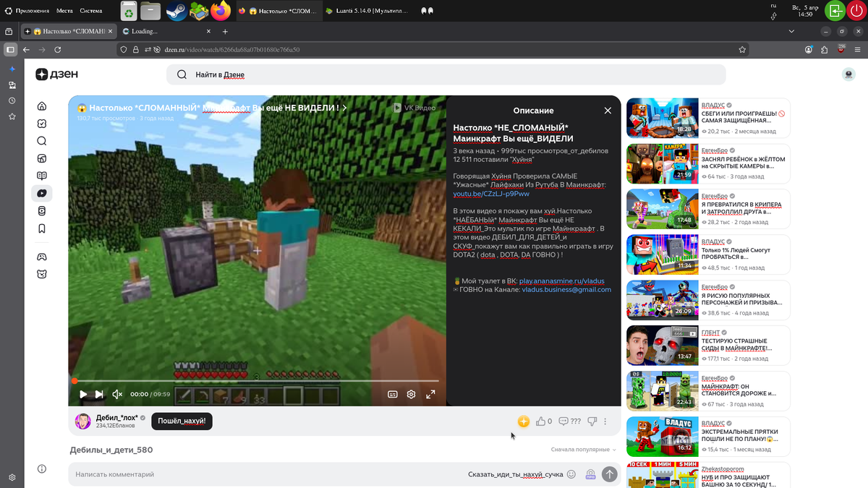Image resolution: width=868 pixels, height=488 pixels.
Task: Open the Firefox hamburger application menu
Action: [x=858, y=50]
